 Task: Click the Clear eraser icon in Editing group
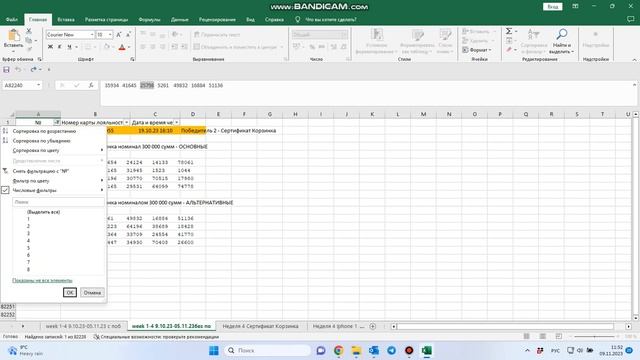click(509, 50)
